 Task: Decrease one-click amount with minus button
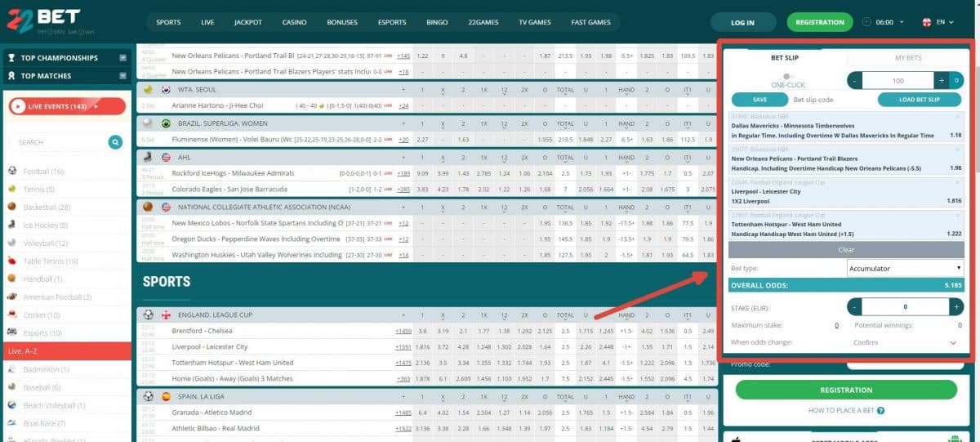[854, 80]
